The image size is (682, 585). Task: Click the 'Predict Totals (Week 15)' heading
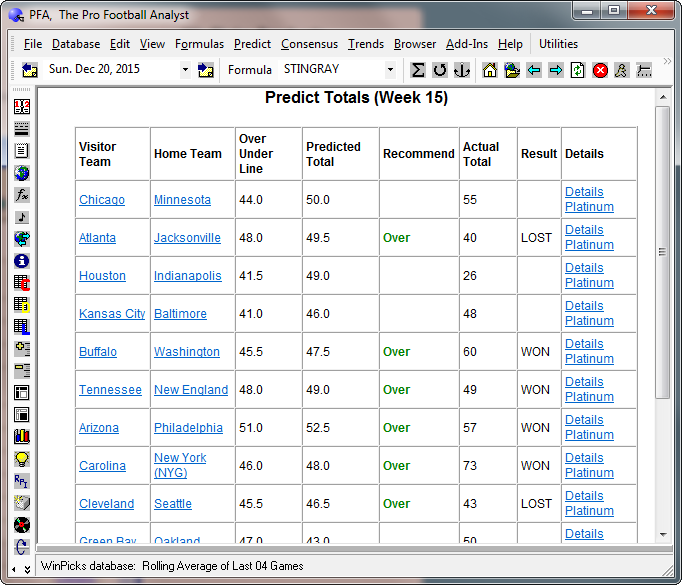coord(356,97)
